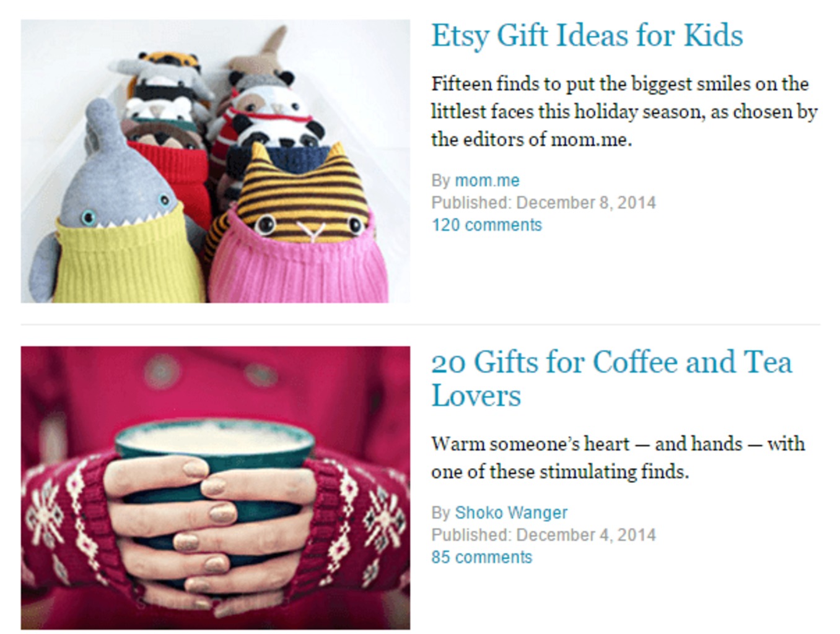Open the 120 comments link

(x=486, y=225)
